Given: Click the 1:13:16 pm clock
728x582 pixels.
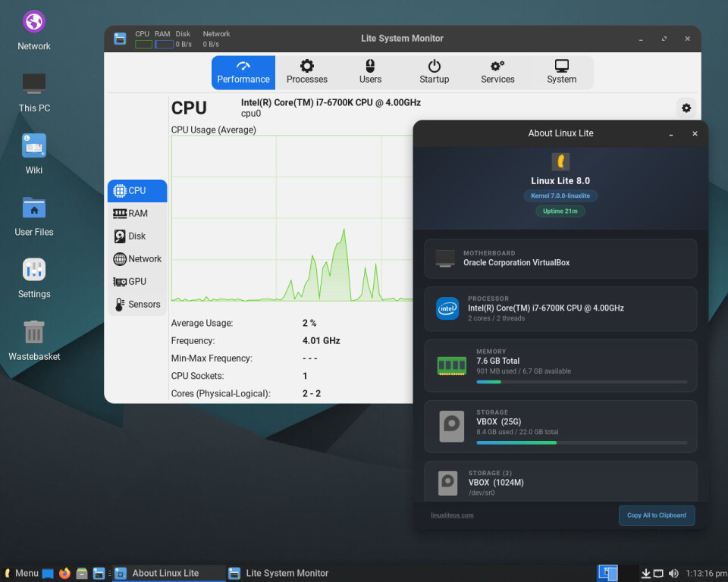Looking at the screenshot, I should [x=706, y=574].
